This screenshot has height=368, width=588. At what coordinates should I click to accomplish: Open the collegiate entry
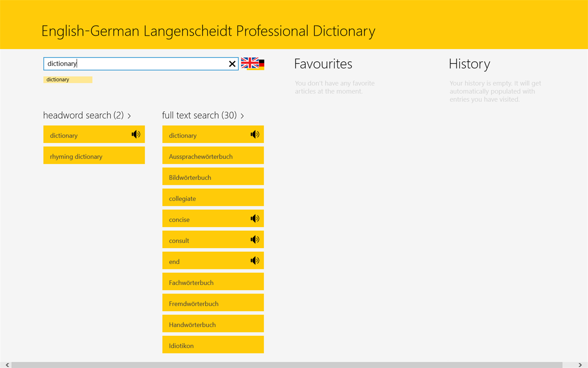pyautogui.click(x=213, y=198)
